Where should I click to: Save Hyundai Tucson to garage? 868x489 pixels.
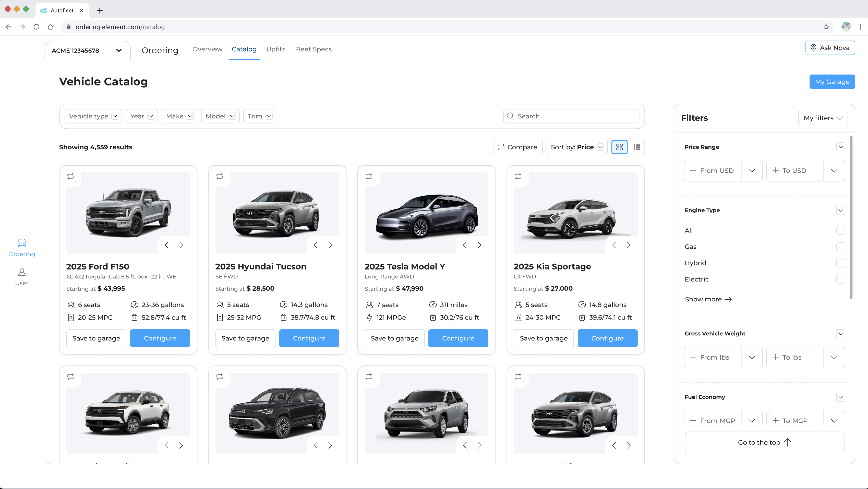click(245, 338)
